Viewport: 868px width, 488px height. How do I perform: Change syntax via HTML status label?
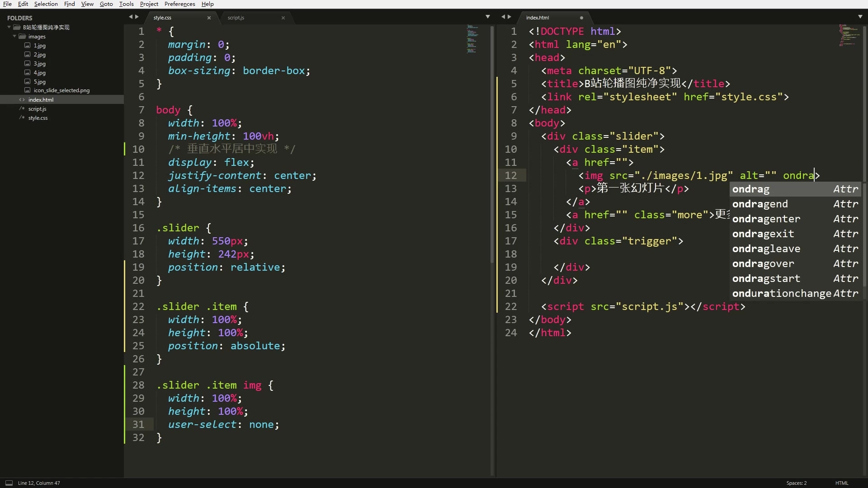(842, 483)
